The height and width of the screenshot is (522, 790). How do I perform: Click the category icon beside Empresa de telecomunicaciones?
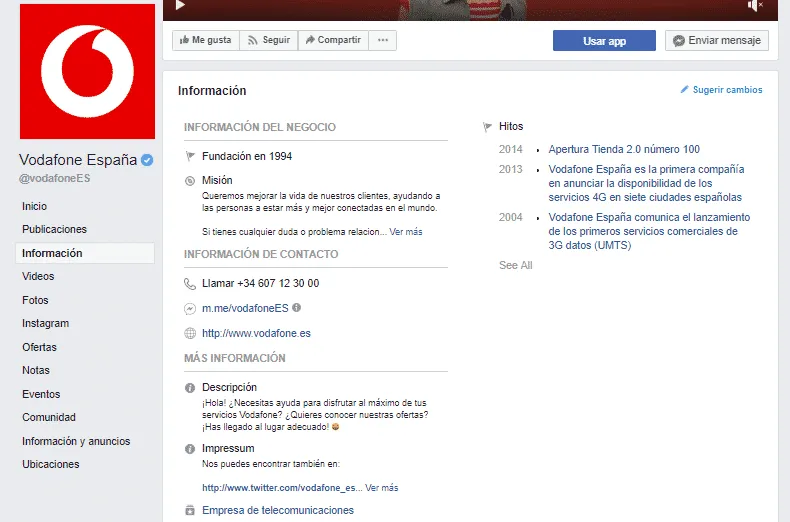click(x=190, y=510)
